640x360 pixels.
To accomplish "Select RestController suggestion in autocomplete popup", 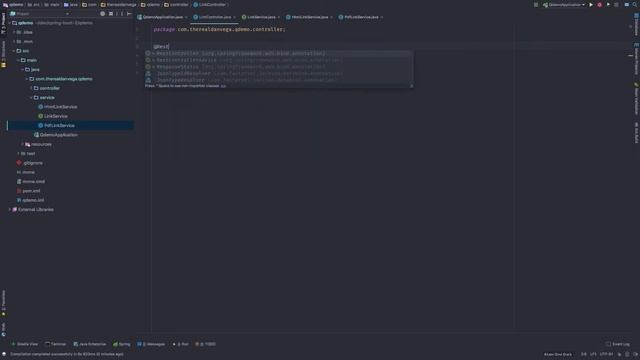I will click(x=279, y=53).
